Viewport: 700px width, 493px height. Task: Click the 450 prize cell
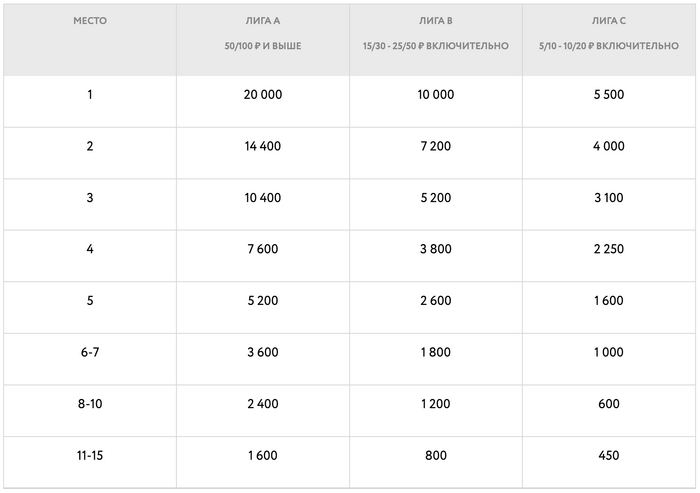608,456
